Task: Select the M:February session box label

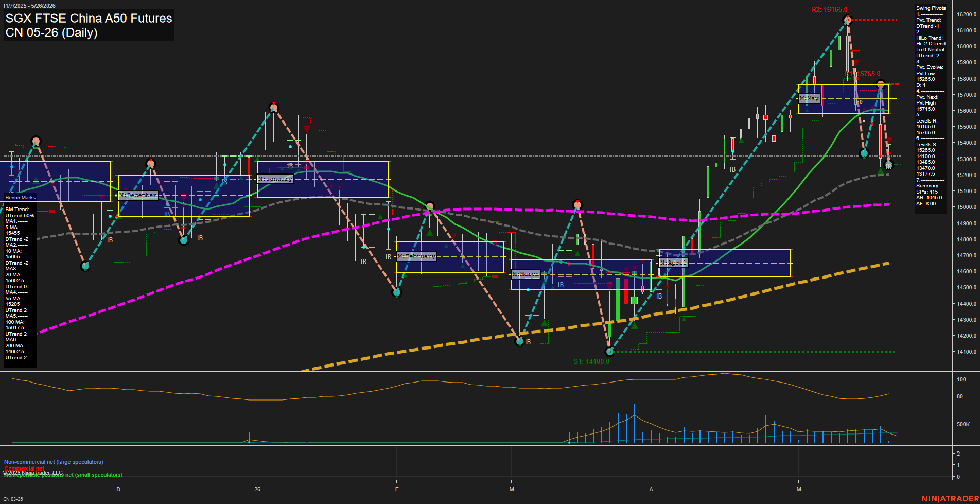Action: pos(417,256)
